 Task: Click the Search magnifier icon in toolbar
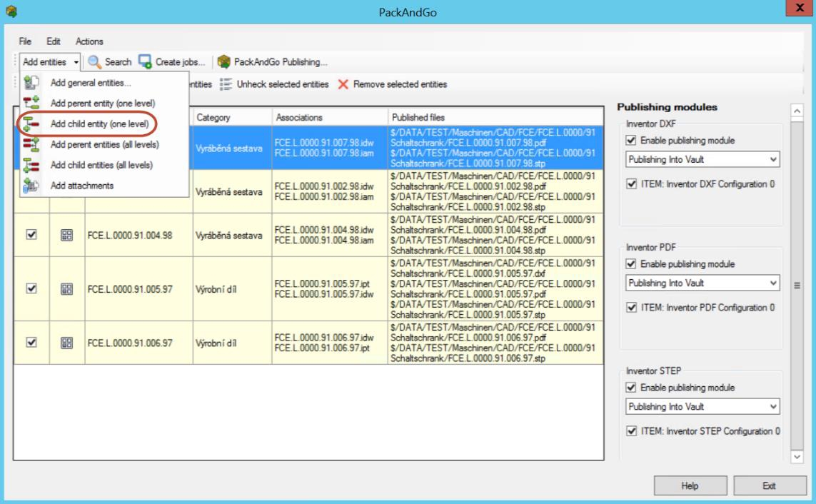94,62
